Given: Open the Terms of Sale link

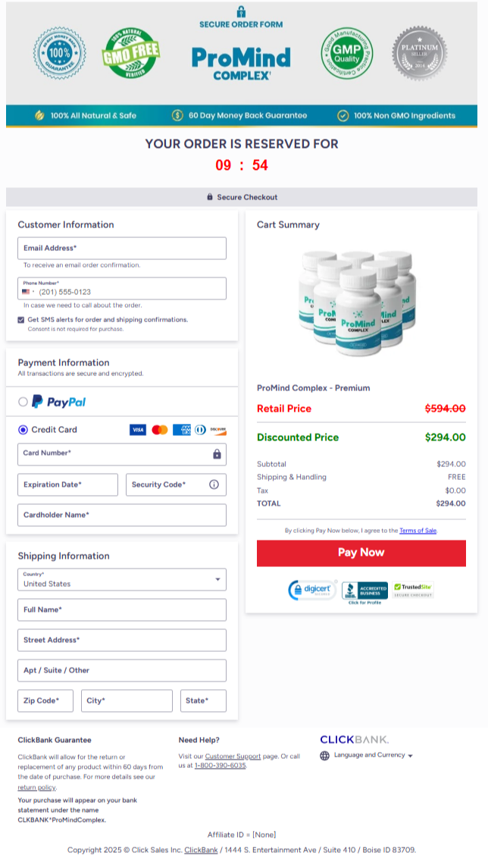Looking at the screenshot, I should [x=418, y=530].
